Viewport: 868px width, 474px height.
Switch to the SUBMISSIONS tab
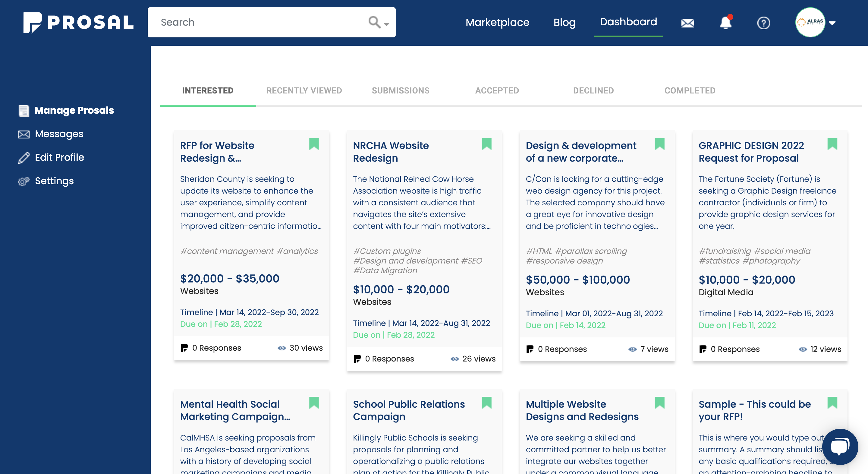point(400,90)
